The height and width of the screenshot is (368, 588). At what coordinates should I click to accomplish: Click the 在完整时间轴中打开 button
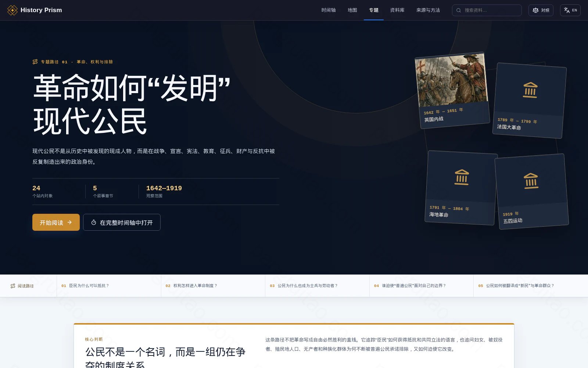122,222
